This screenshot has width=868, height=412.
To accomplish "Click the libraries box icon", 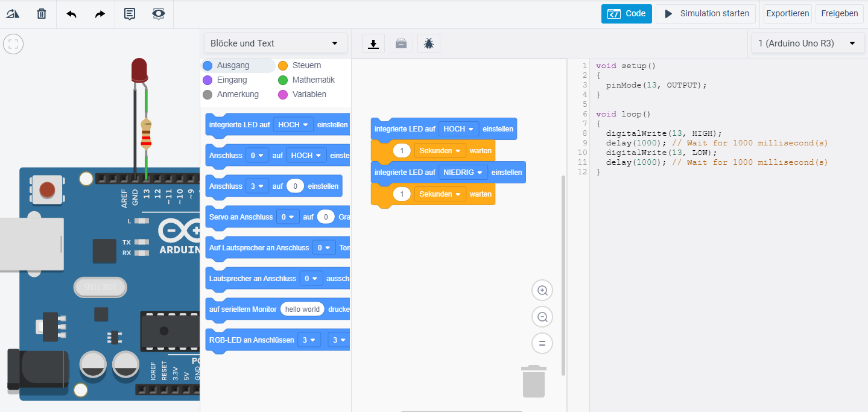I will (x=401, y=43).
